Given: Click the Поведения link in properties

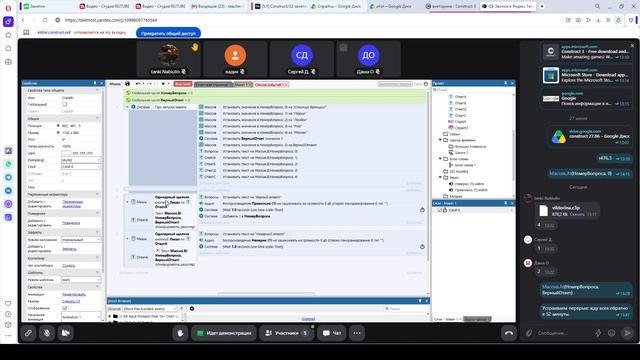Looking at the screenshot, I should tap(71, 223).
